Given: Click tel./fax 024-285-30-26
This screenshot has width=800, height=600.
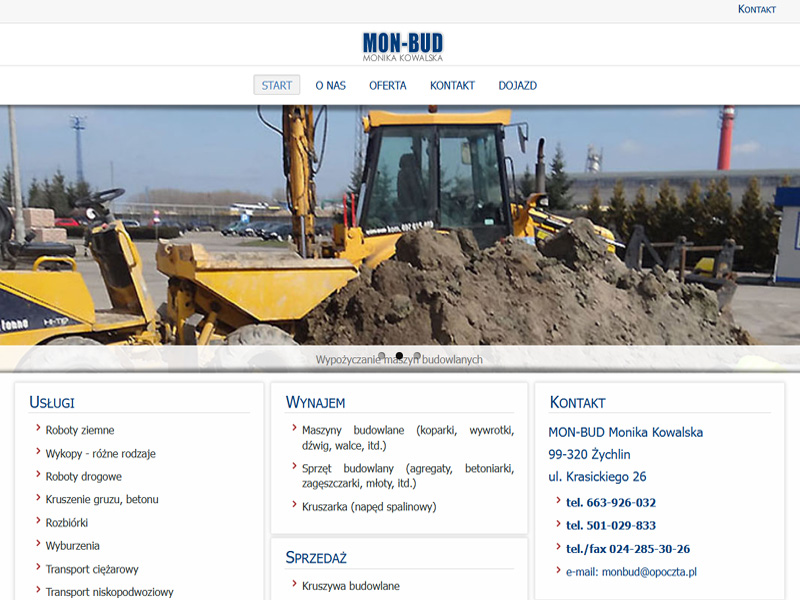Looking at the screenshot, I should (x=628, y=549).
